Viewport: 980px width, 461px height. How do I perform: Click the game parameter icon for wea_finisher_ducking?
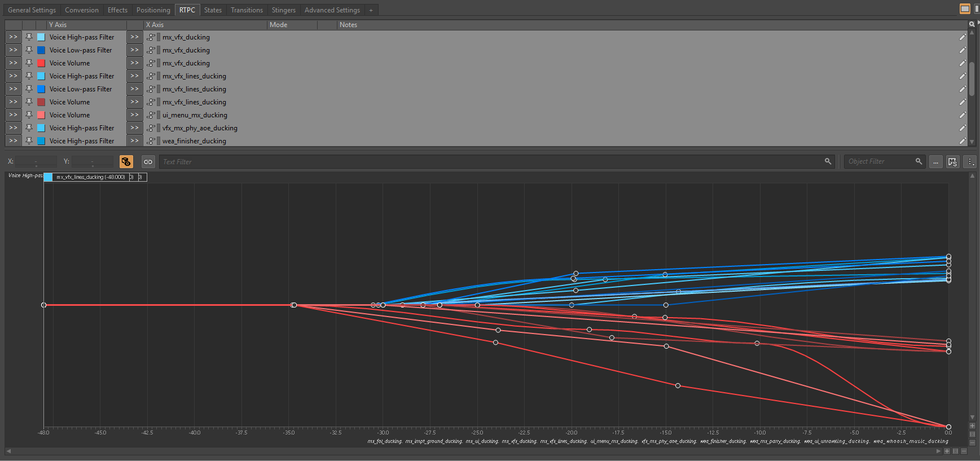[151, 141]
